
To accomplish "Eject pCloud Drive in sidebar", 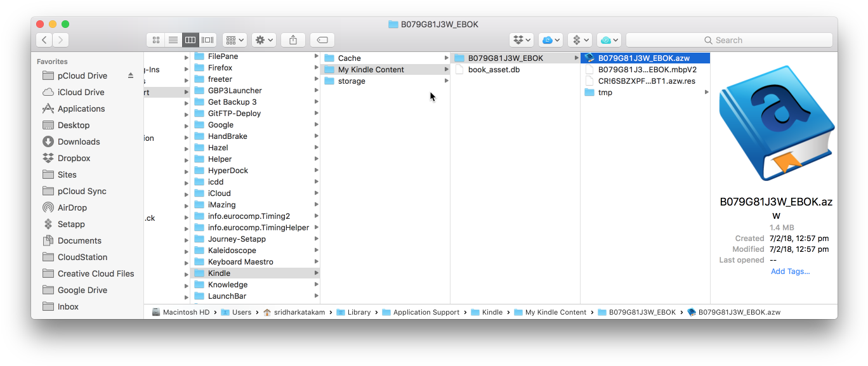I will 131,75.
